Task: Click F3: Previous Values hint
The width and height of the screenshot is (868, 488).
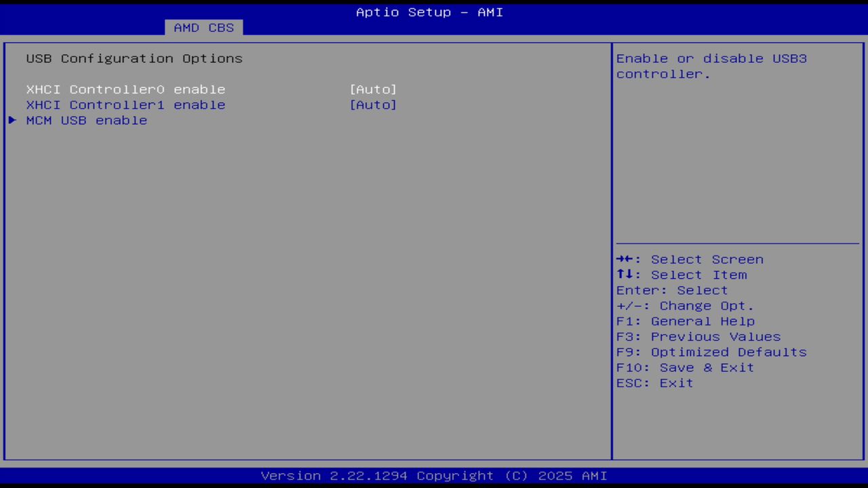Action: 698,337
